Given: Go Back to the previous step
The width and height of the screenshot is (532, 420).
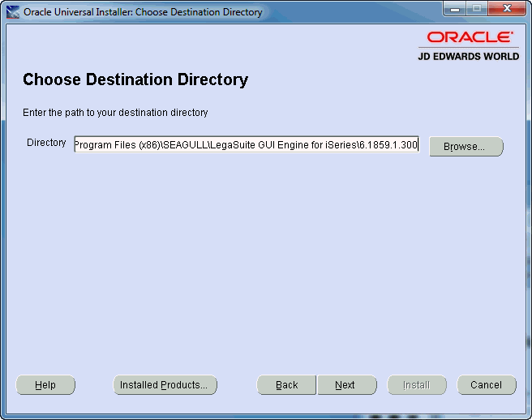Looking at the screenshot, I should pos(286,384).
